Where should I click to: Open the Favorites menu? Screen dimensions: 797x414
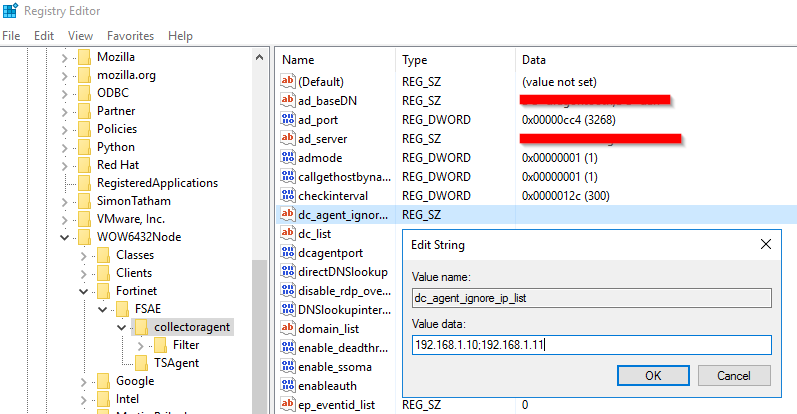pos(130,36)
